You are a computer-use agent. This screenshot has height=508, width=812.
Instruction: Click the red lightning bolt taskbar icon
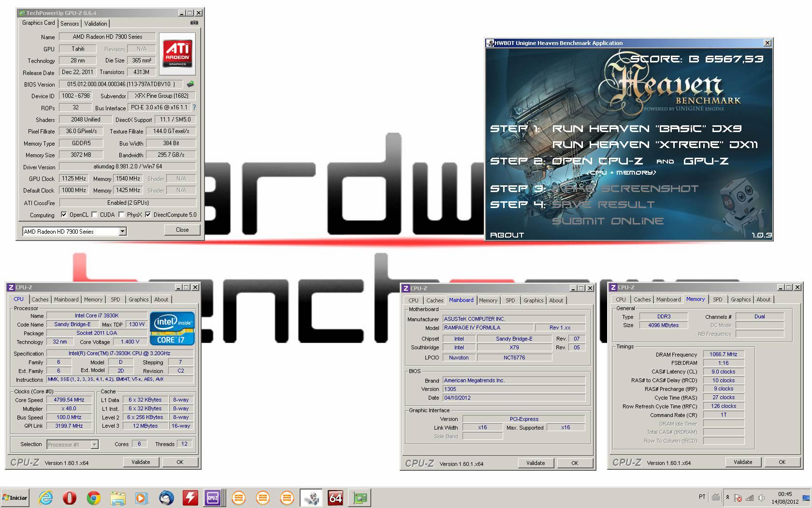coord(190,497)
